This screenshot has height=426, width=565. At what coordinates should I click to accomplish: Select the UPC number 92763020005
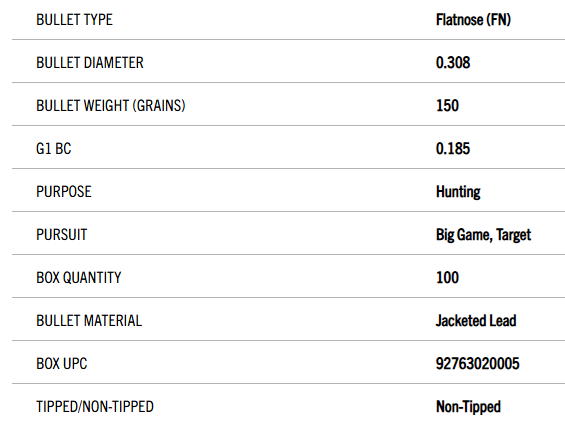coord(477,363)
